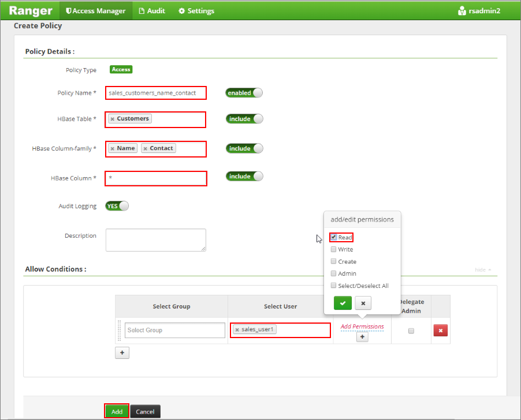Remove sales_user1 from Select User
The height and width of the screenshot is (420, 521).
click(x=237, y=330)
